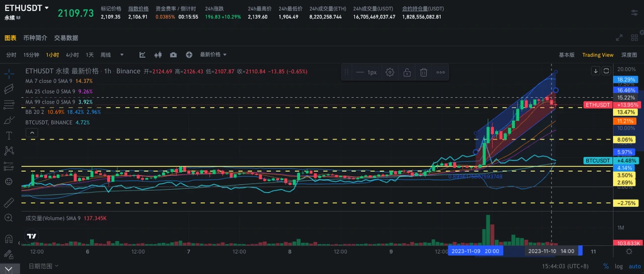Select the ruler measure tool
644x274 pixels.
[9, 202]
